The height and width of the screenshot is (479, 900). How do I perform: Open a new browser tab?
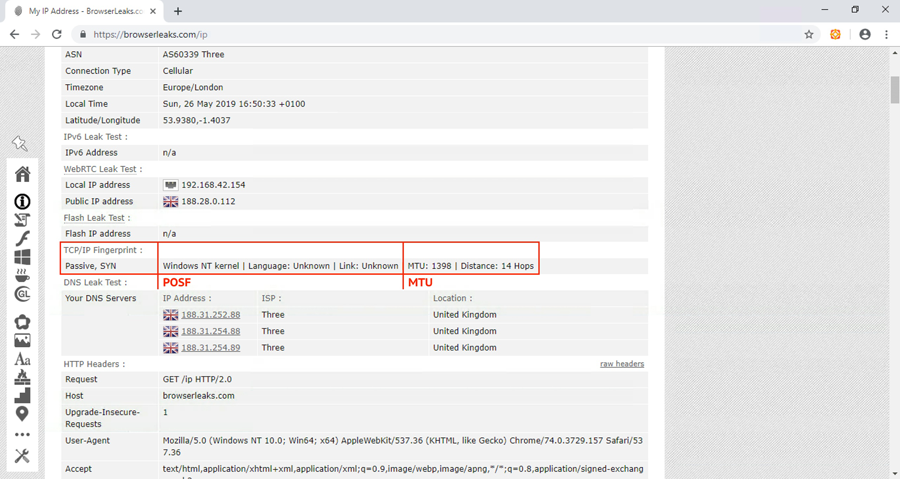coord(178,11)
